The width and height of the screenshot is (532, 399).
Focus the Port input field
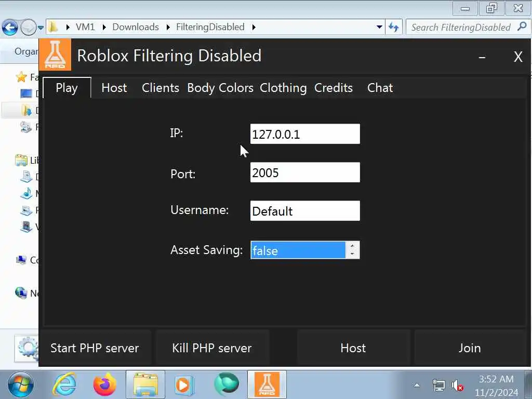tap(305, 172)
